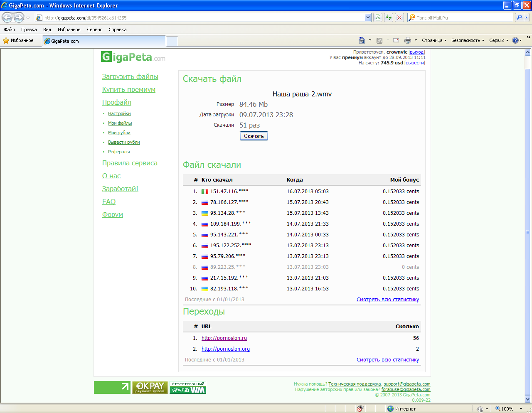Open the Страница dropdown menu
The image size is (532, 413).
click(434, 40)
